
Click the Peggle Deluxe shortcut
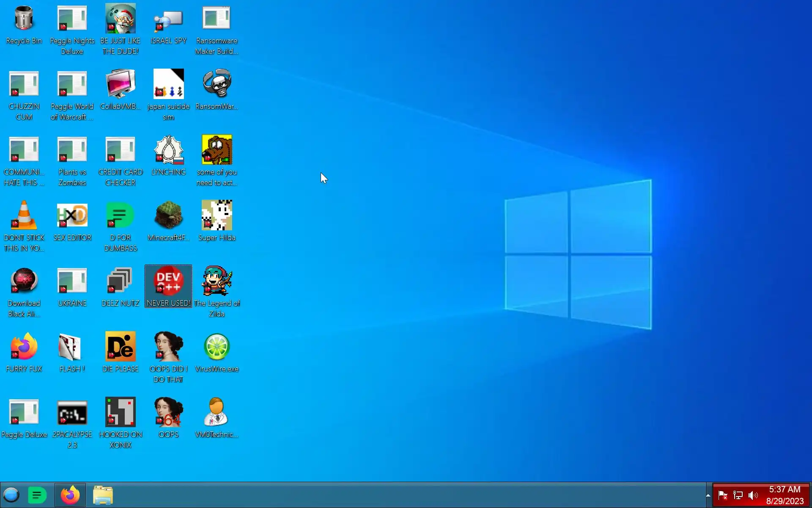coord(24,412)
